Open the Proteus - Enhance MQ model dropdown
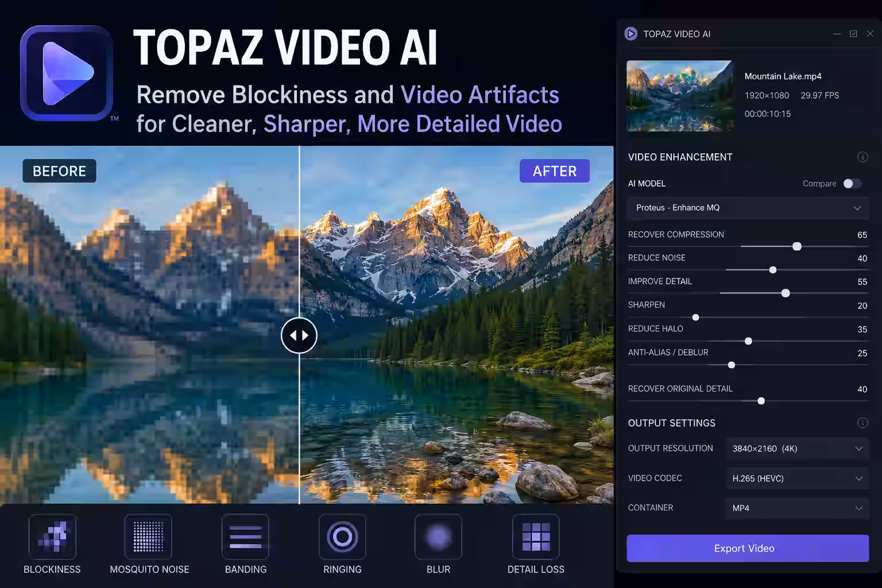Image resolution: width=882 pixels, height=588 pixels. (748, 208)
